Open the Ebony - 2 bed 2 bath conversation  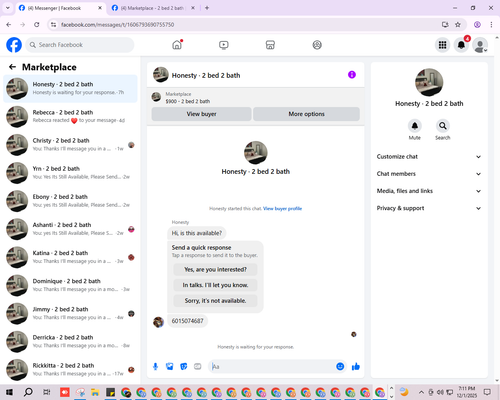click(70, 201)
